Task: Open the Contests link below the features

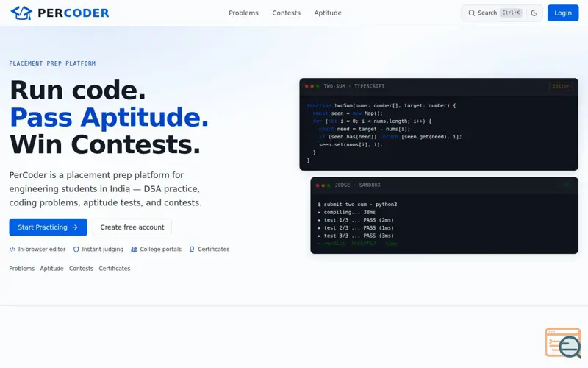Action: coord(81,269)
